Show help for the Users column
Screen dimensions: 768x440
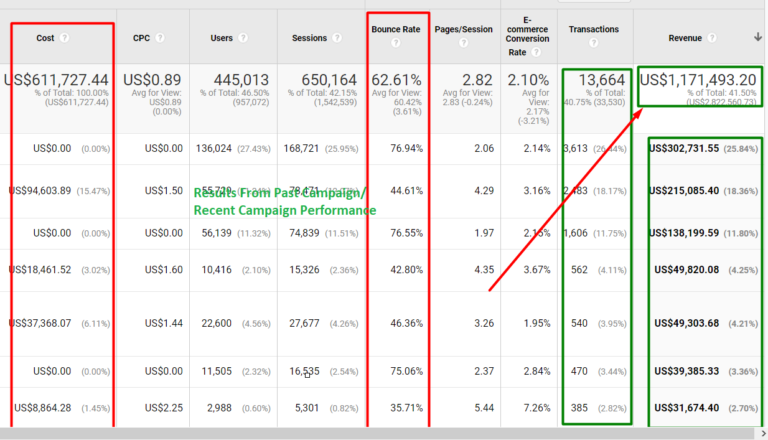tap(243, 38)
